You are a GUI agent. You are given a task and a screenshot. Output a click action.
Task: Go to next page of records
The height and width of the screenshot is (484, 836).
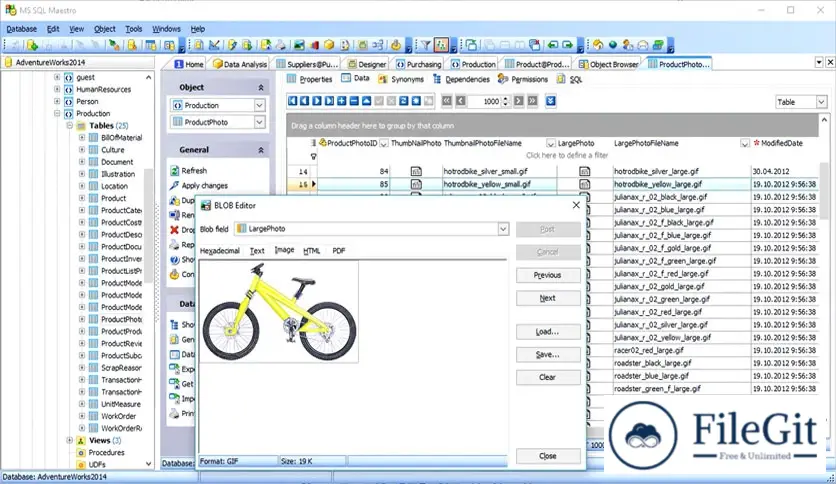[x=518, y=101]
